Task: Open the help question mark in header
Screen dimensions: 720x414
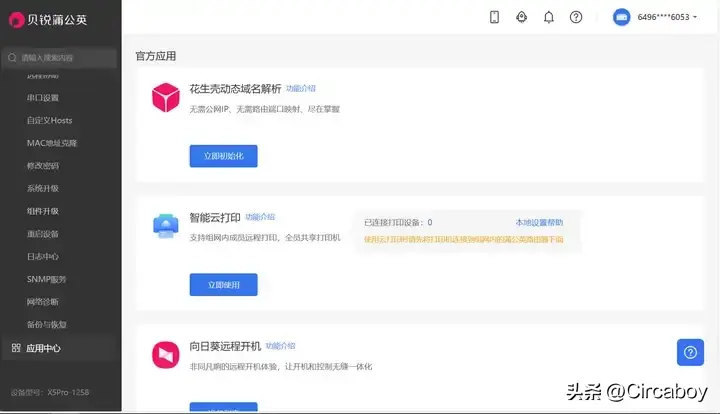Action: pyautogui.click(x=576, y=17)
